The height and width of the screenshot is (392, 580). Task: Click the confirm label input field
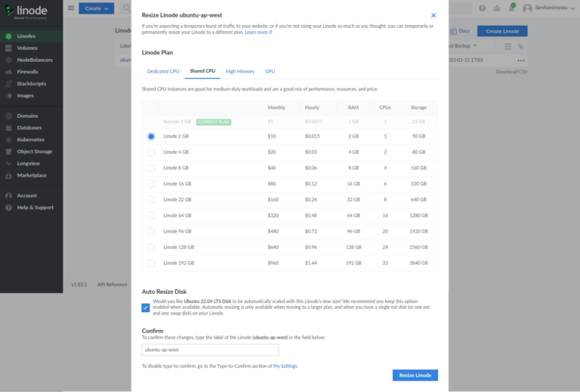[210, 350]
